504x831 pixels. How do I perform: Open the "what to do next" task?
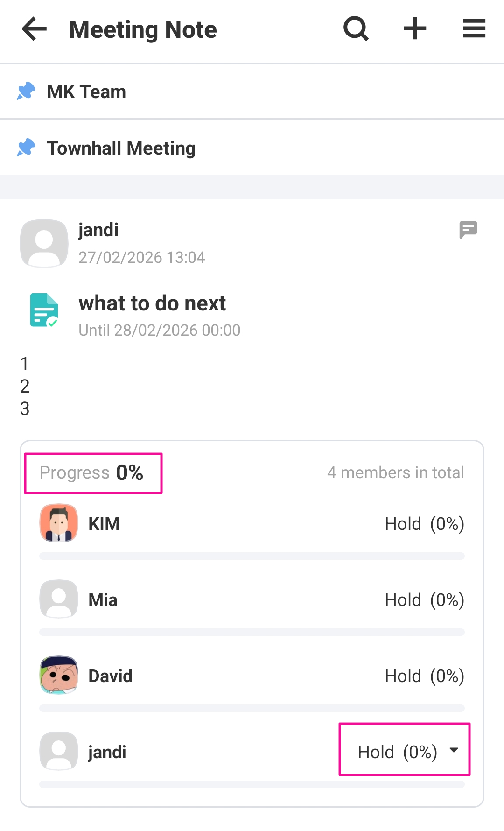click(x=152, y=303)
